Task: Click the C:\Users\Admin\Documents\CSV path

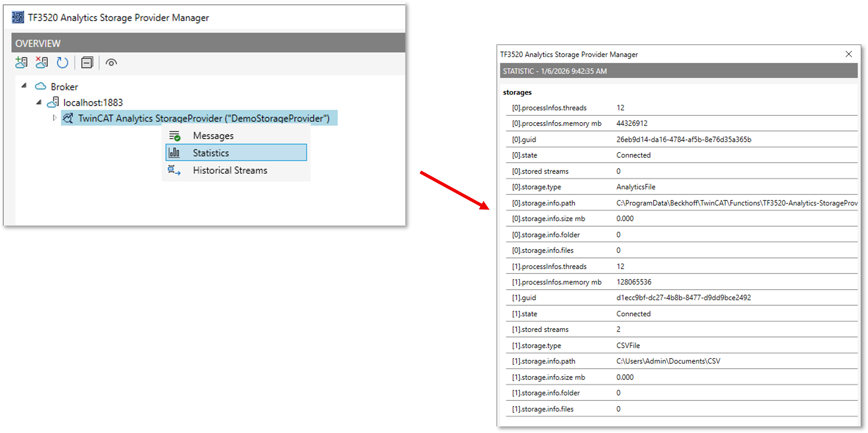Action: pyautogui.click(x=668, y=361)
